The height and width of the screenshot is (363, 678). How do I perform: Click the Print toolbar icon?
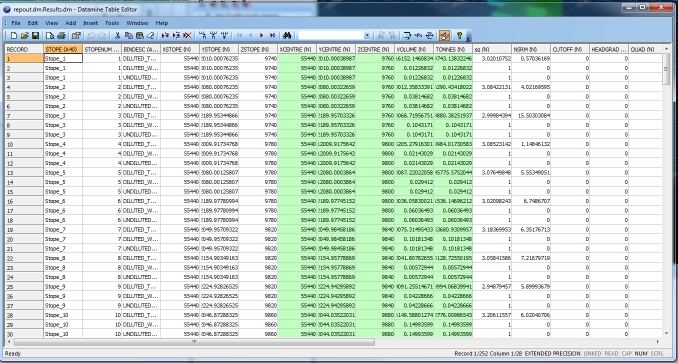click(x=61, y=35)
